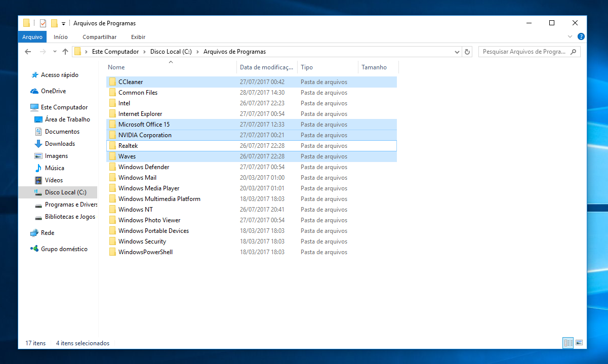Refresh the folder using the address bar refresh icon
This screenshot has width=608, height=364.
tap(468, 52)
